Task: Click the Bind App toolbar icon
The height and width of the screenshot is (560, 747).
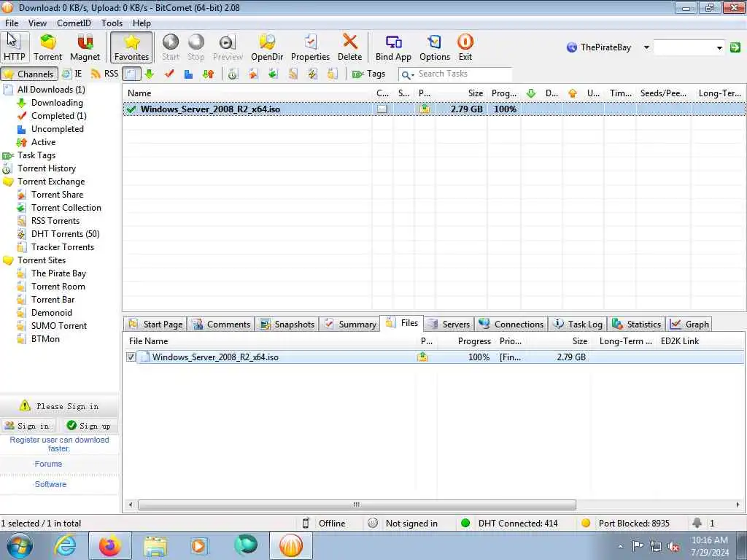Action: 393,47
